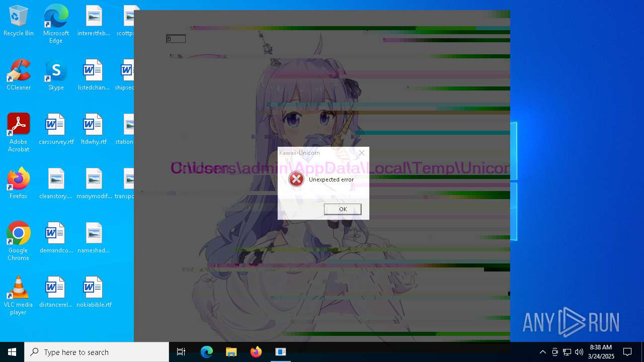Open Firefox desktop shortcut
Screen dimensions: 644x362
click(x=19, y=184)
